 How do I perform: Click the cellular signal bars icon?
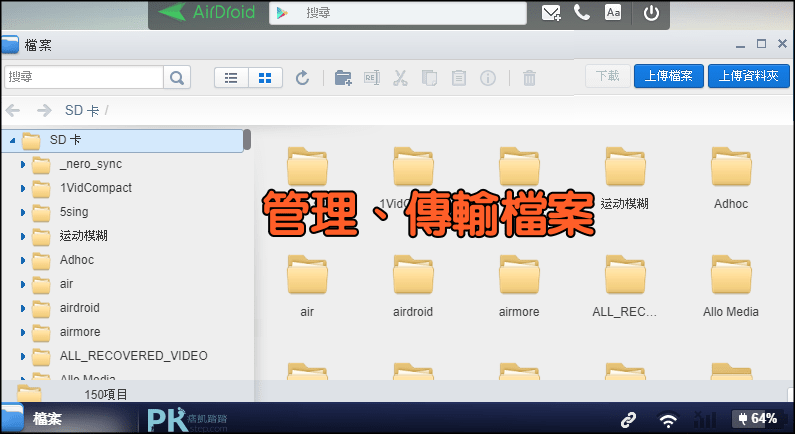[705, 419]
